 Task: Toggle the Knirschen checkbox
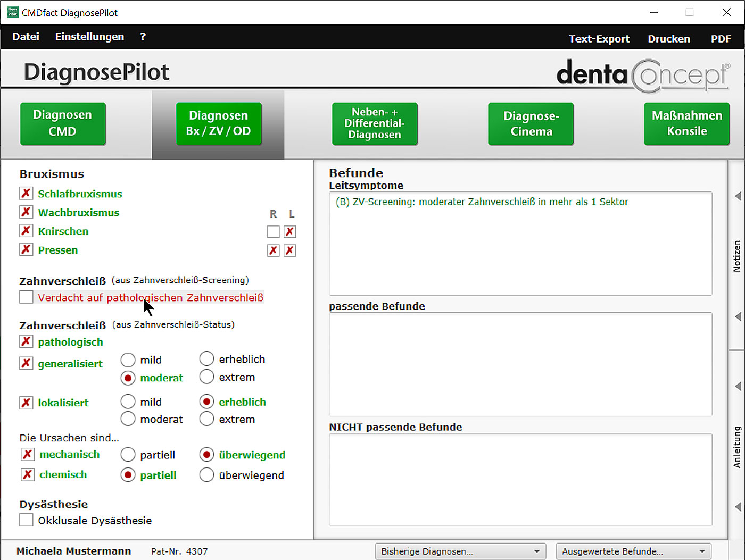pos(26,231)
